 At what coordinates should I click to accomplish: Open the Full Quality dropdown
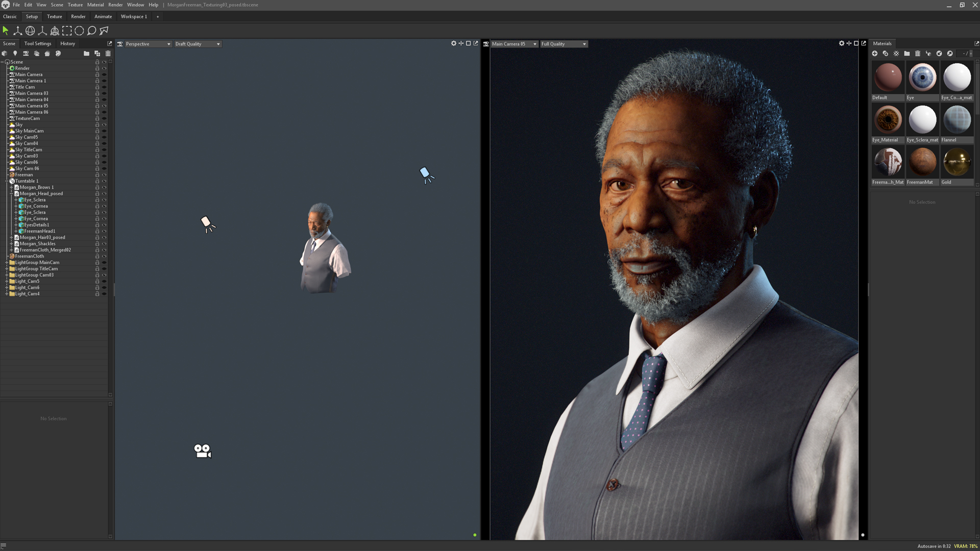coord(563,44)
